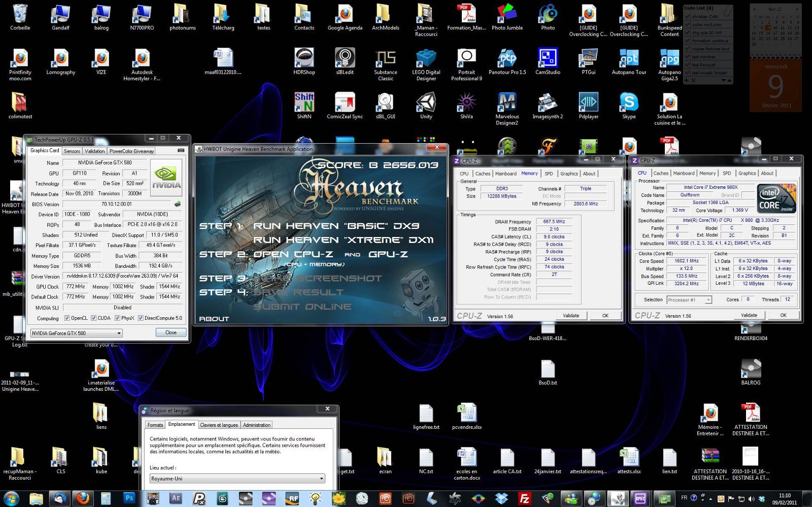Select Substance Classic desktop icon
The height and width of the screenshot is (507, 812).
click(x=385, y=64)
